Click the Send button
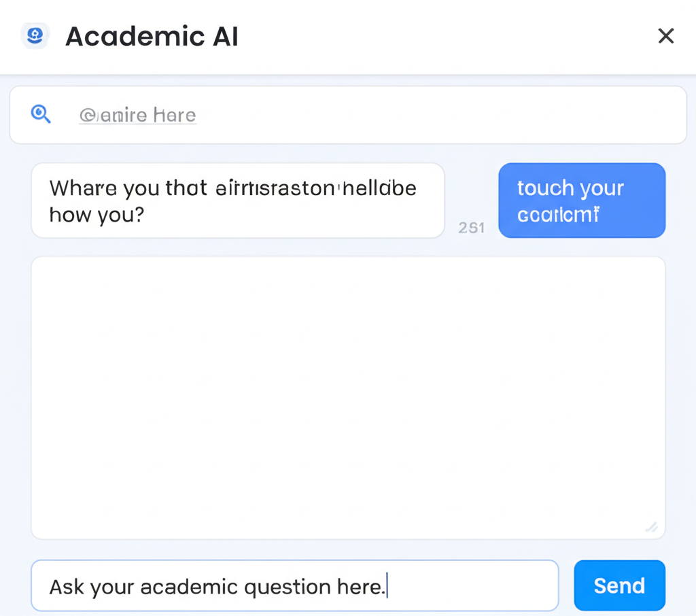The height and width of the screenshot is (616, 696). click(x=619, y=585)
